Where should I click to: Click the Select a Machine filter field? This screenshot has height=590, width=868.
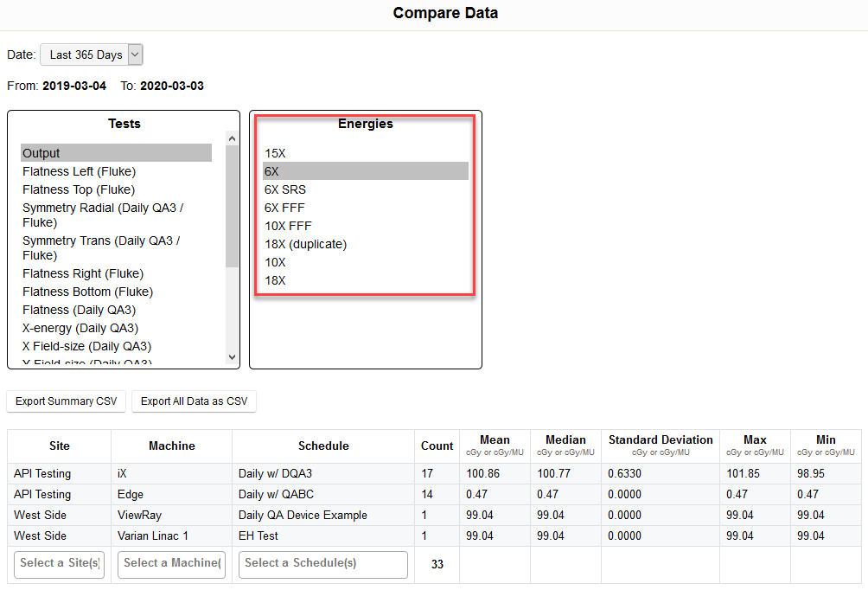click(x=172, y=564)
